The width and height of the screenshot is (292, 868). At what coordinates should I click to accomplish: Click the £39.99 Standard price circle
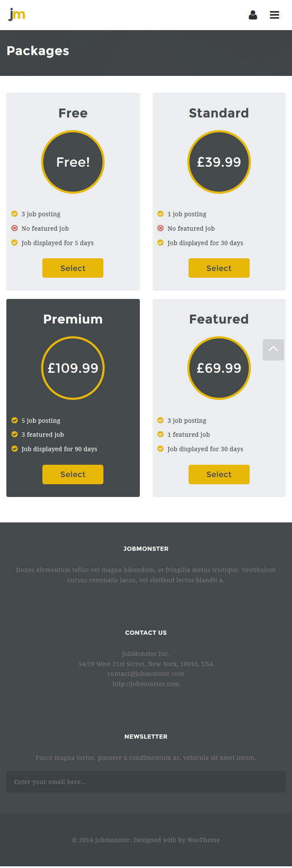[x=219, y=162]
